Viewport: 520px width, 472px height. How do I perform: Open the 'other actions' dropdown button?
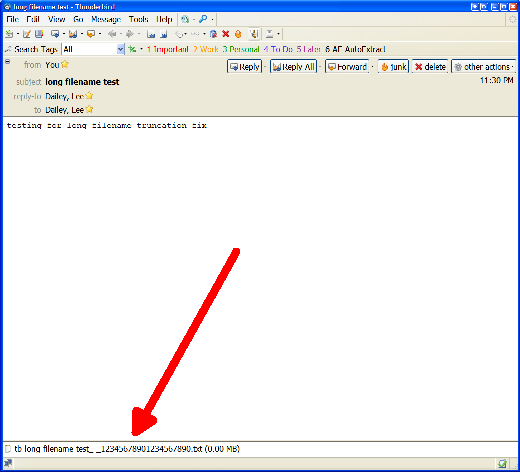(x=483, y=67)
